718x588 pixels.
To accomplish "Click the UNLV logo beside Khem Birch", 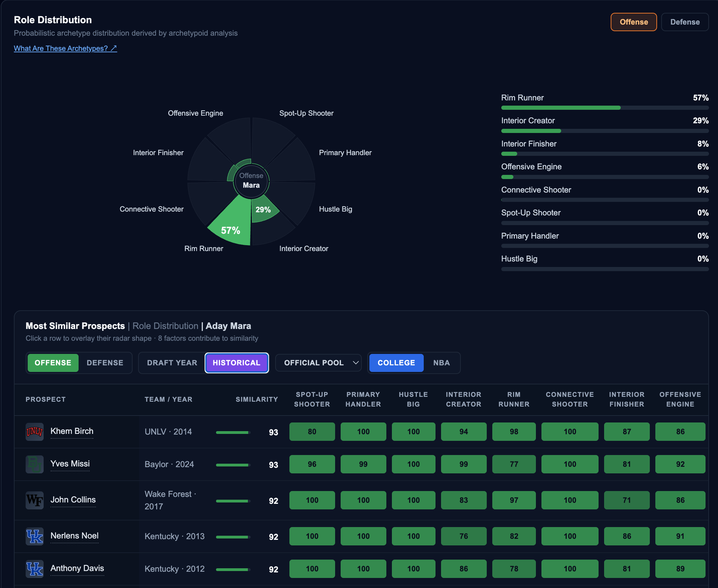I will (x=35, y=431).
